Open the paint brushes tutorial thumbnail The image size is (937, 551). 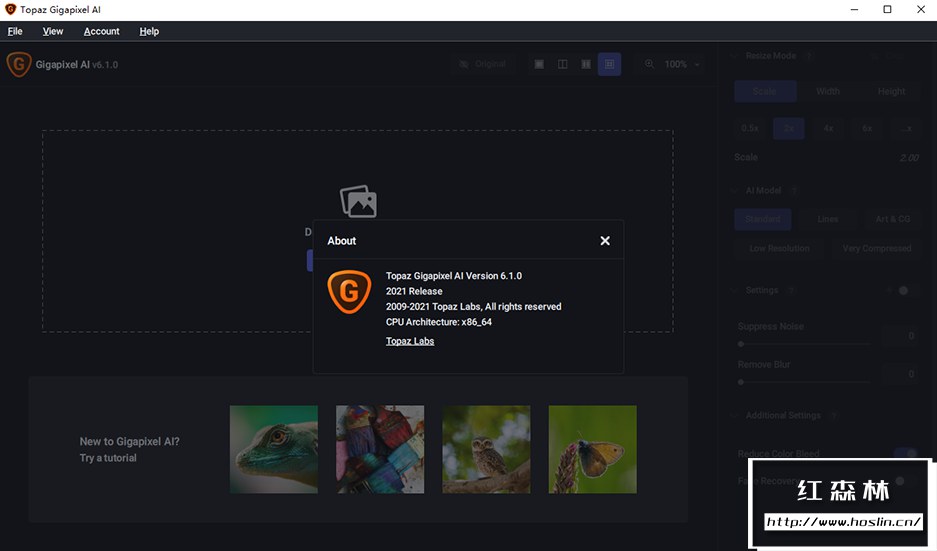380,449
